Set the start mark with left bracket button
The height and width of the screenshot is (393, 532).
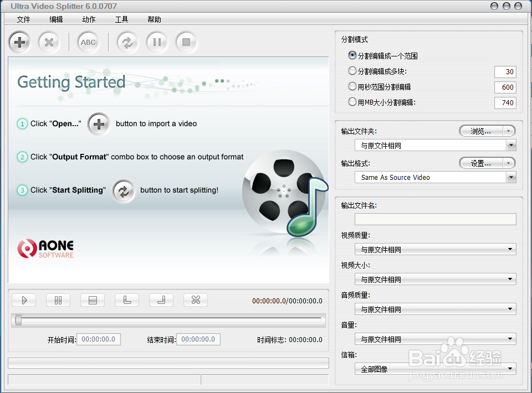pyautogui.click(x=127, y=300)
